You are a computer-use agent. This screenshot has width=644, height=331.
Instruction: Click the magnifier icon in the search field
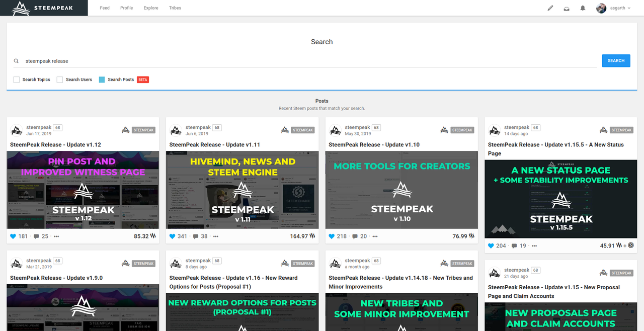(16, 61)
